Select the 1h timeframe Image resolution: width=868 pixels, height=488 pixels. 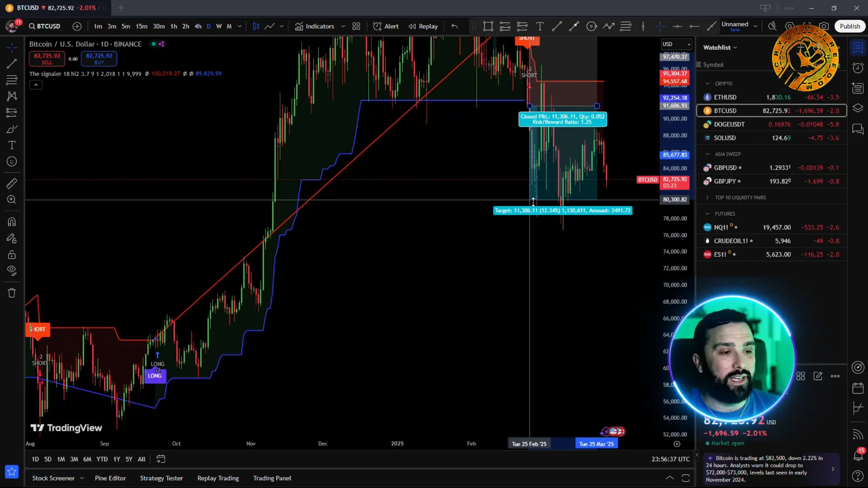174,26
